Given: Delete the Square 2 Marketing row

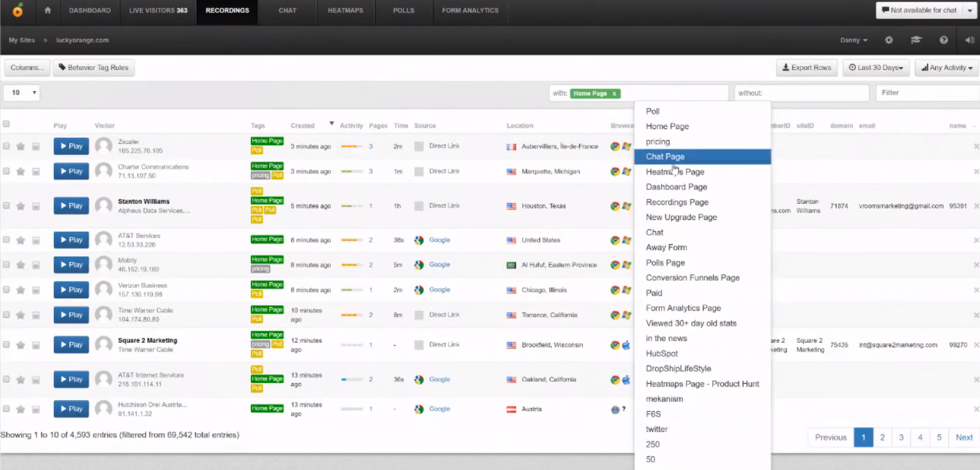Looking at the screenshot, I should 976,345.
